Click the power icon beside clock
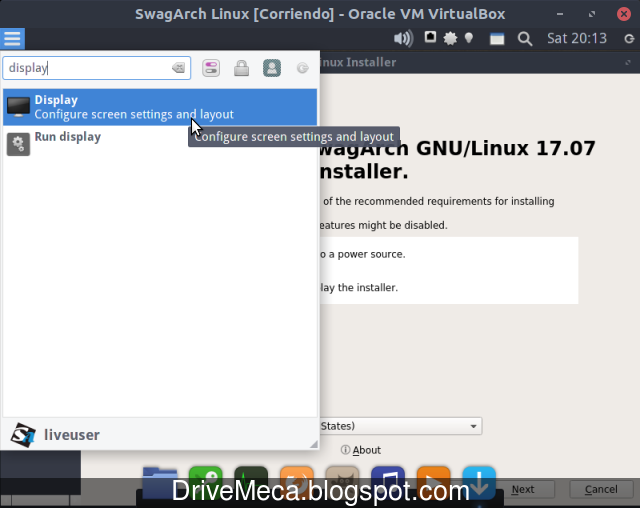 point(629,39)
